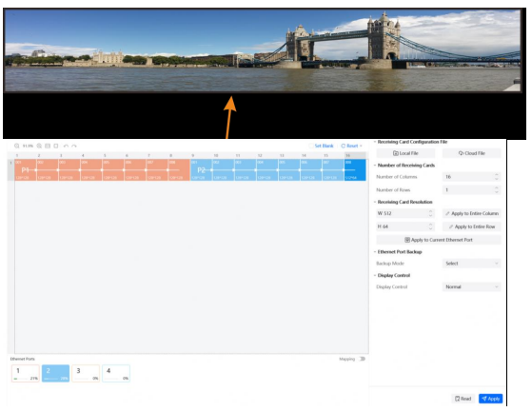Enable the Set Blank checkbox
This screenshot has height=412, width=532.
coord(311,146)
